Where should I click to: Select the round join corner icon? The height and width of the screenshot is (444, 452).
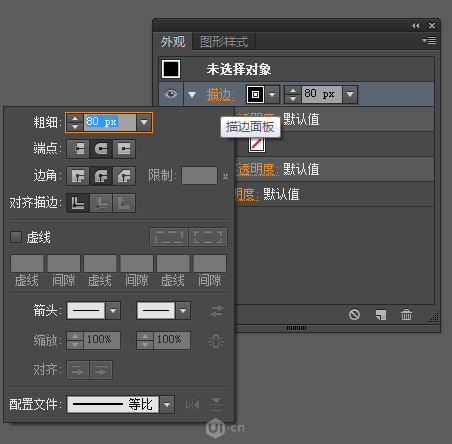[x=101, y=176]
